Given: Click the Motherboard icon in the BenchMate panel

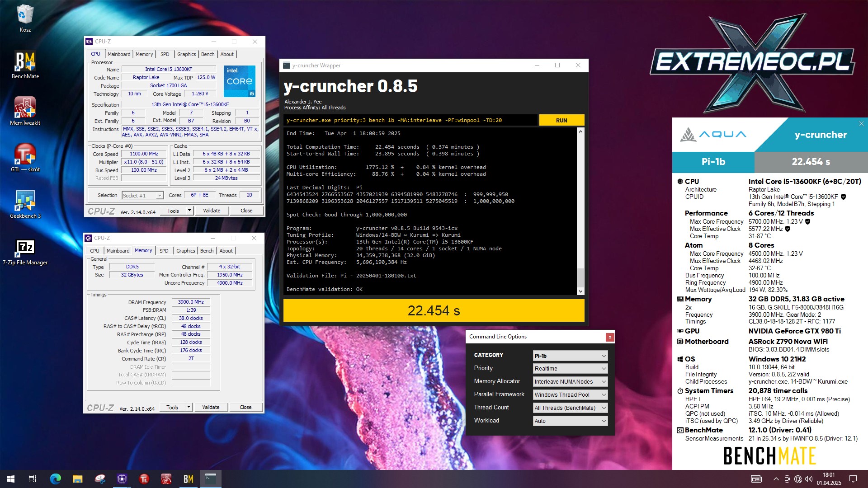Looking at the screenshot, I should (x=680, y=342).
